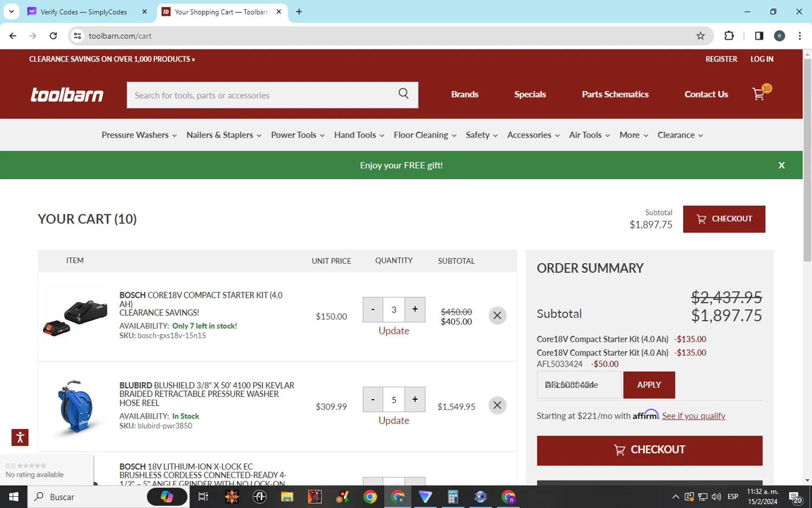Open a new browser tab
Image resolution: width=812 pixels, height=508 pixels.
(299, 11)
